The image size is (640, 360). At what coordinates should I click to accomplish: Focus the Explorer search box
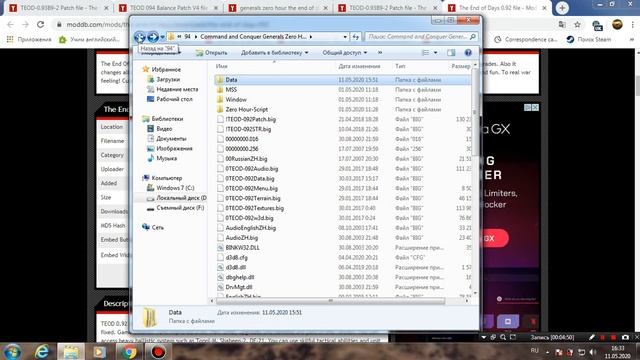(417, 37)
